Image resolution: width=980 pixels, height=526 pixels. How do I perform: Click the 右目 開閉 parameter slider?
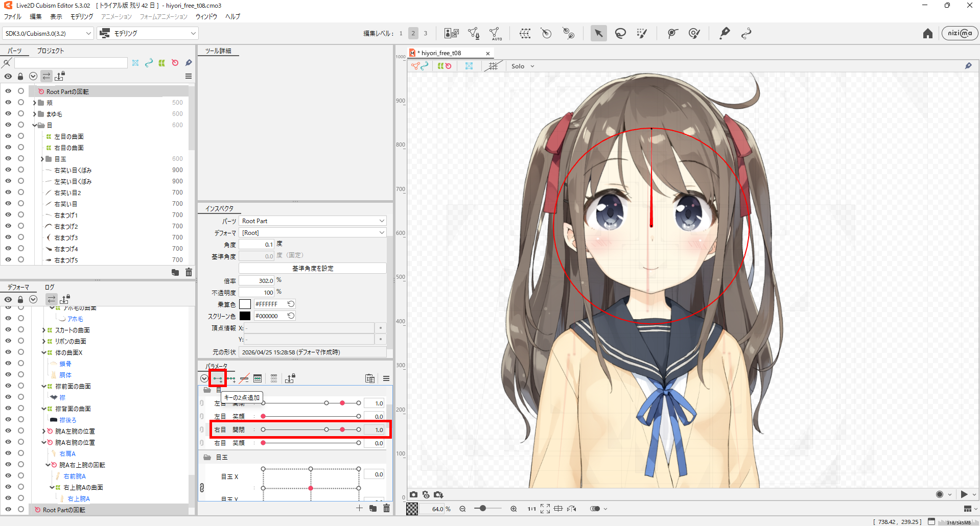(311, 429)
